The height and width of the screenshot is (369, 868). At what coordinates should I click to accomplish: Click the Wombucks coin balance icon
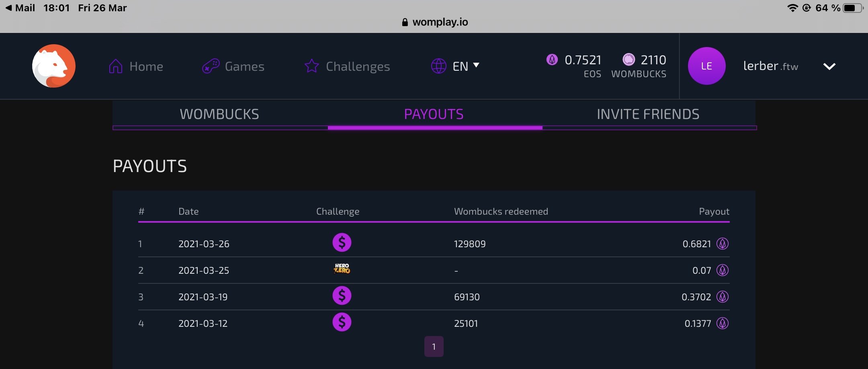coord(628,59)
